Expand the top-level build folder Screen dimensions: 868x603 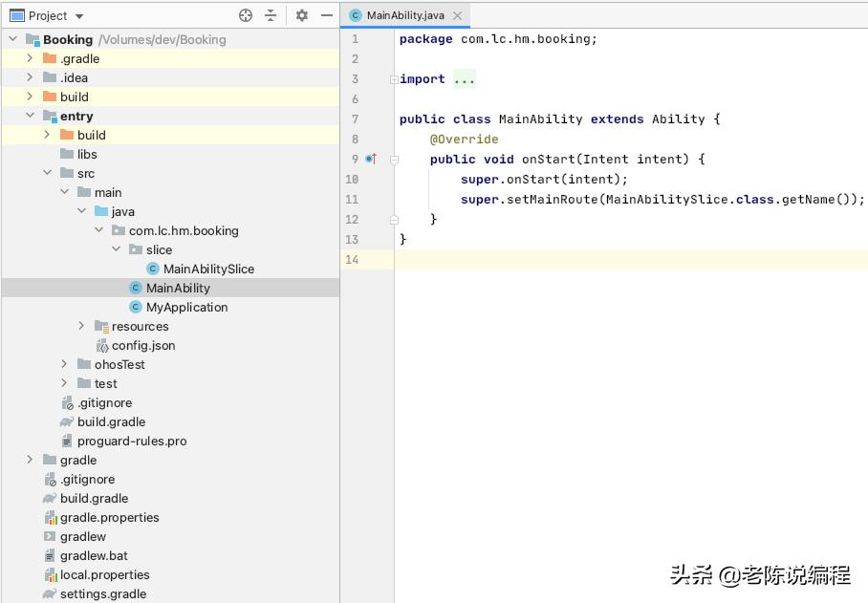pyautogui.click(x=30, y=97)
